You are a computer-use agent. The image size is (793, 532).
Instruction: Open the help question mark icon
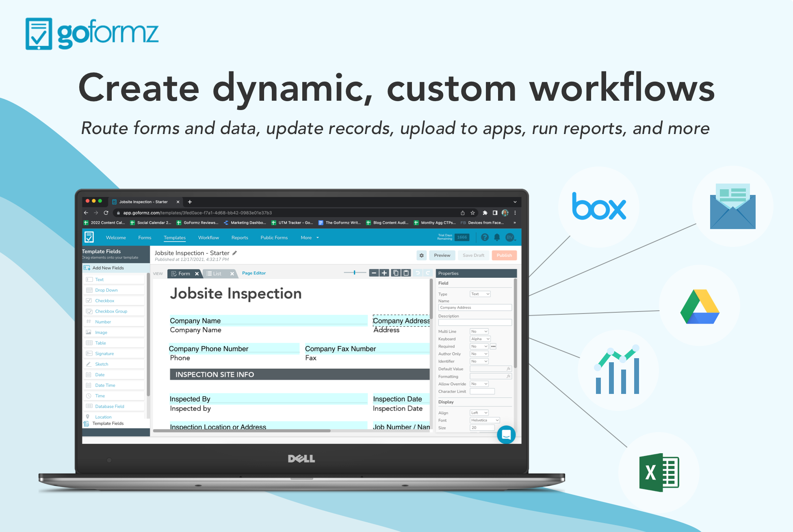point(485,238)
